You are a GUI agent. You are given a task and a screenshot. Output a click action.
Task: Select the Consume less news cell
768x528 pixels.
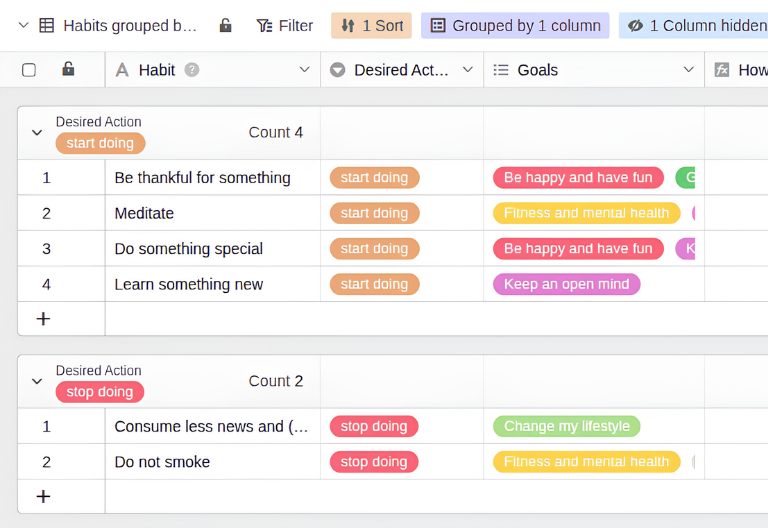[213, 426]
